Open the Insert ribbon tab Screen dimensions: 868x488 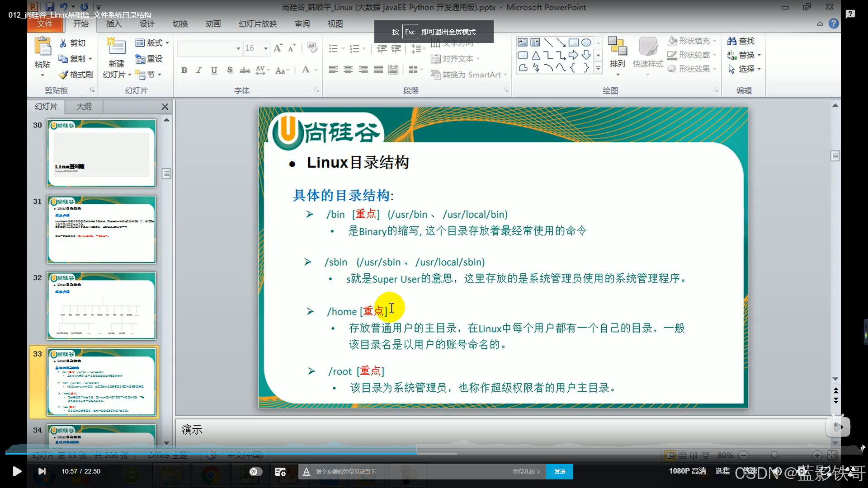pos(114,24)
